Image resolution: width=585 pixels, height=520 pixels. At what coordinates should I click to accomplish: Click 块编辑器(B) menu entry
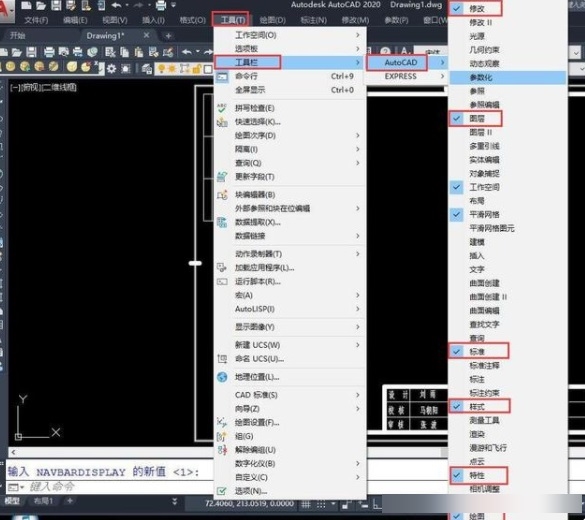coord(290,194)
